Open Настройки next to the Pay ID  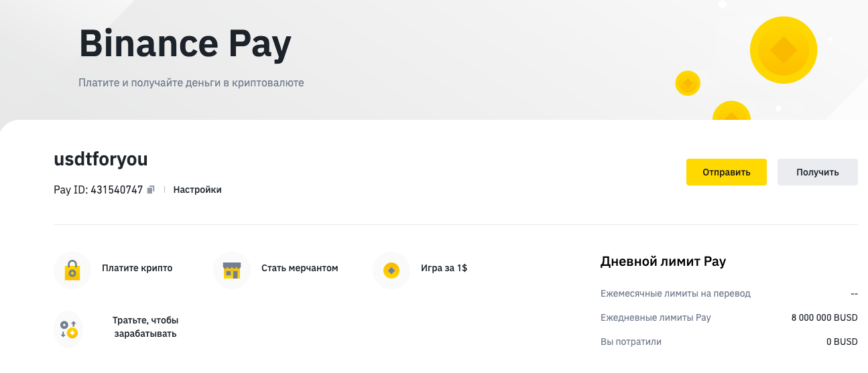click(197, 190)
